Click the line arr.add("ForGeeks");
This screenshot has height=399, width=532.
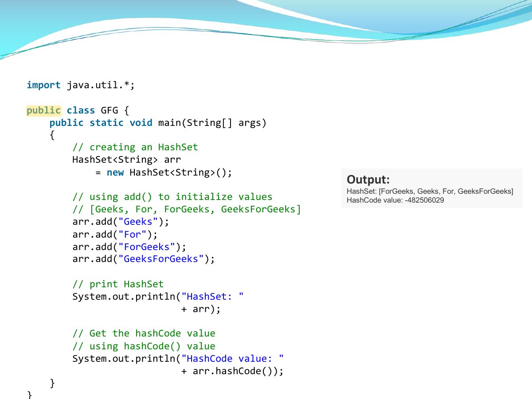tap(129, 246)
